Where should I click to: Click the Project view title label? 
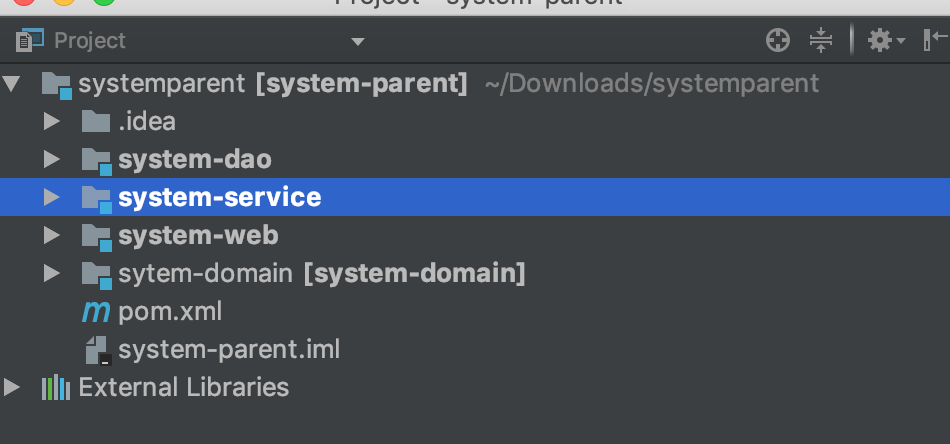[90, 41]
